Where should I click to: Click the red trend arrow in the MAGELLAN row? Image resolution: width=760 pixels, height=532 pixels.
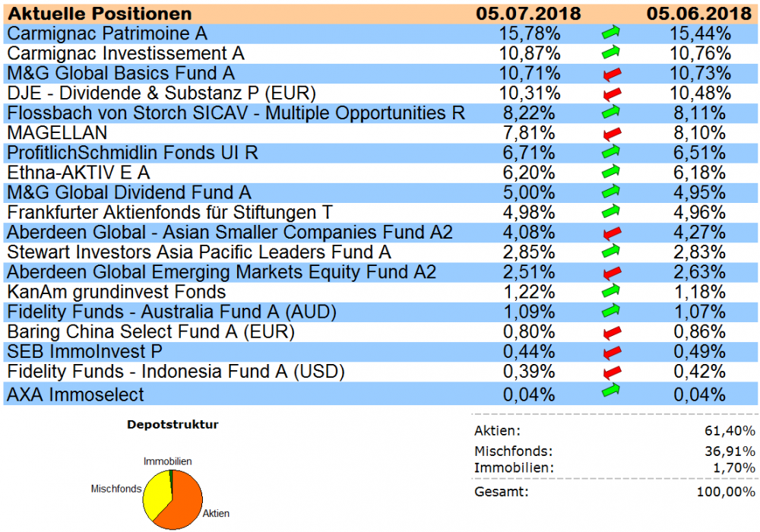click(x=610, y=134)
